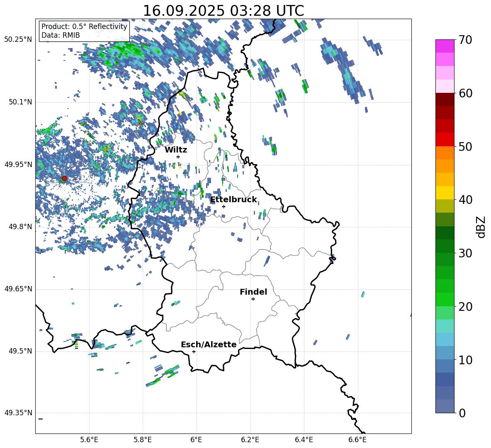Click the yellow colorbar segment above 40
The height and width of the screenshot is (448, 491).
coord(445,193)
